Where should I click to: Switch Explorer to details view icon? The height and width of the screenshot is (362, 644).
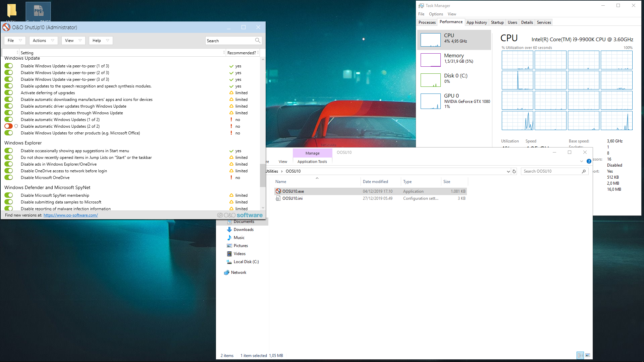(x=580, y=355)
